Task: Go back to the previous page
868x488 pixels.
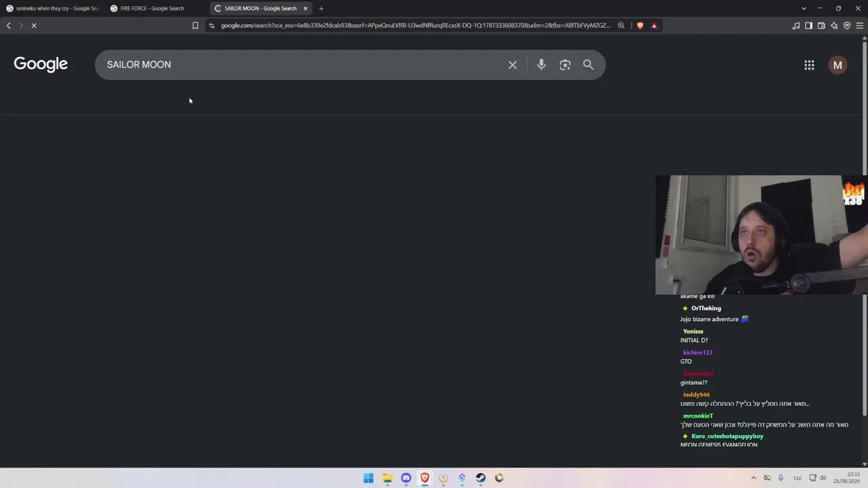Action: point(9,26)
